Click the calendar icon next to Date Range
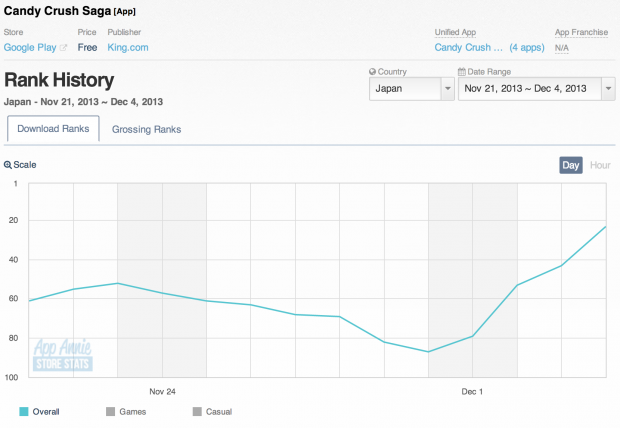 pyautogui.click(x=461, y=72)
